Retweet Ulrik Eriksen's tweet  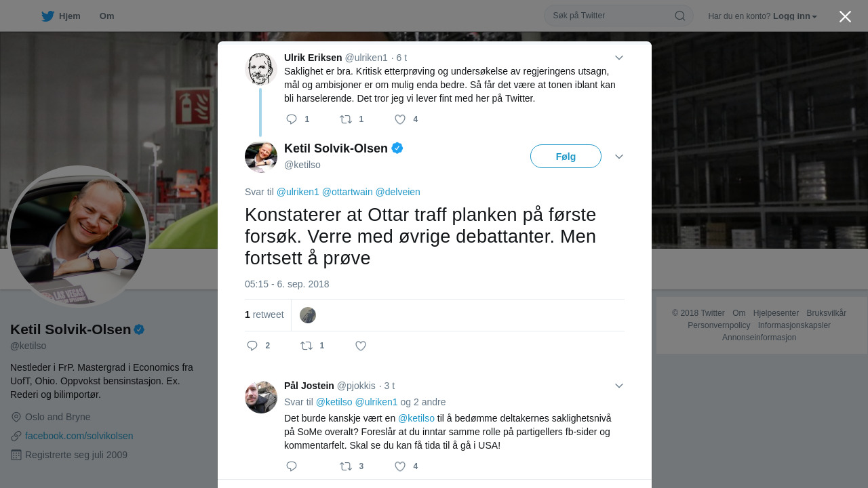pos(346,119)
